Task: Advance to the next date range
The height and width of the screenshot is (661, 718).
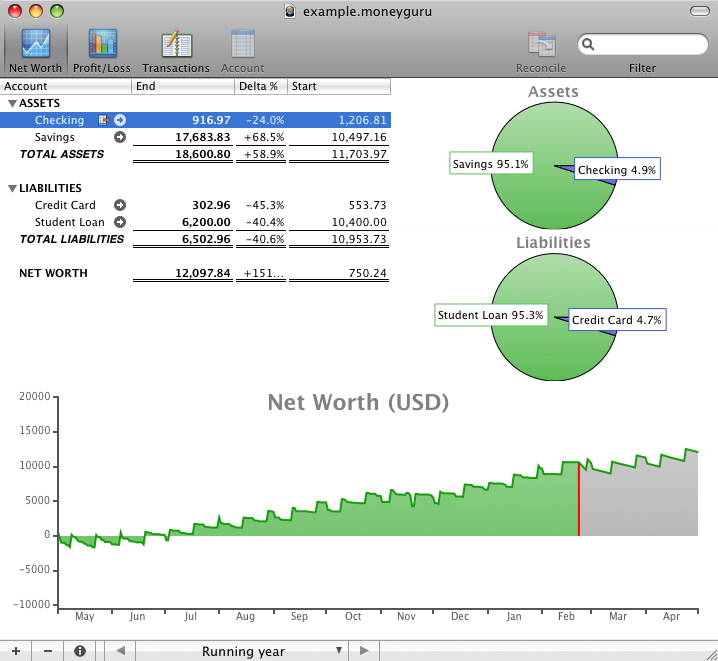Action: (x=364, y=651)
